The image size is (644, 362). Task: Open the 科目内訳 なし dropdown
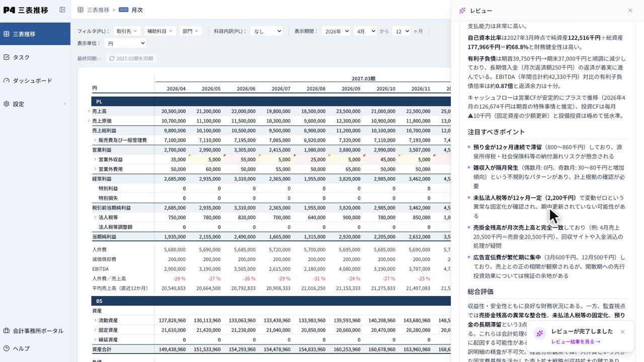[x=267, y=31]
